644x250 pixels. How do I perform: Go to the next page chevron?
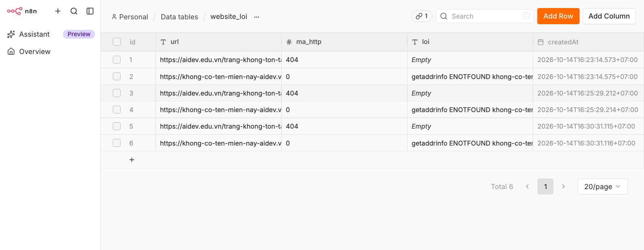[563, 186]
